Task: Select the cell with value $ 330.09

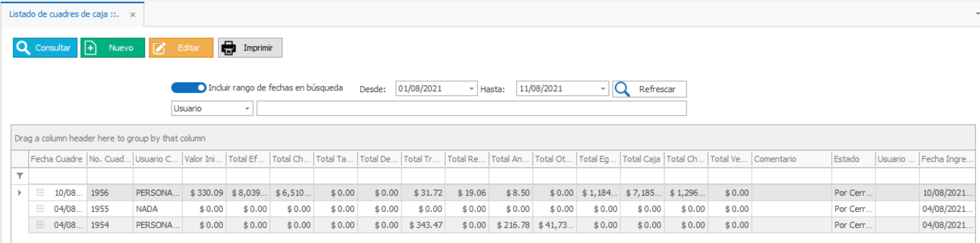Action: pyautogui.click(x=204, y=193)
